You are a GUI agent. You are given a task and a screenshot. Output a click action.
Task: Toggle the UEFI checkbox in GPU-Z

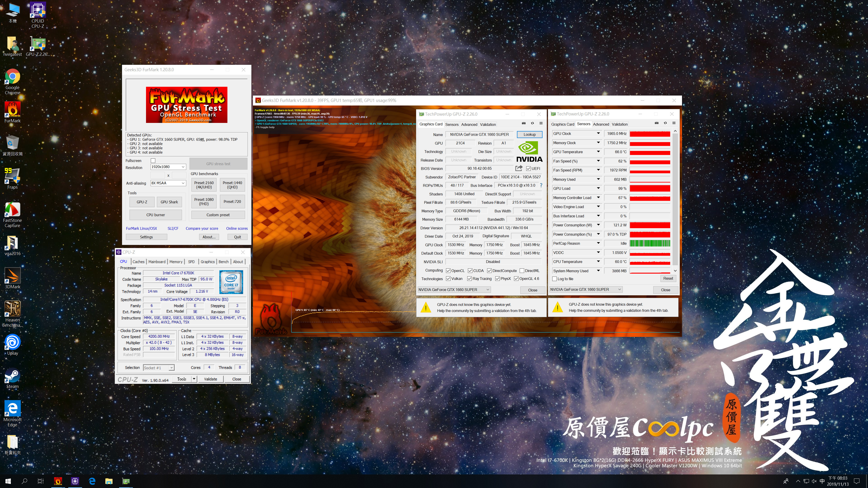point(528,168)
